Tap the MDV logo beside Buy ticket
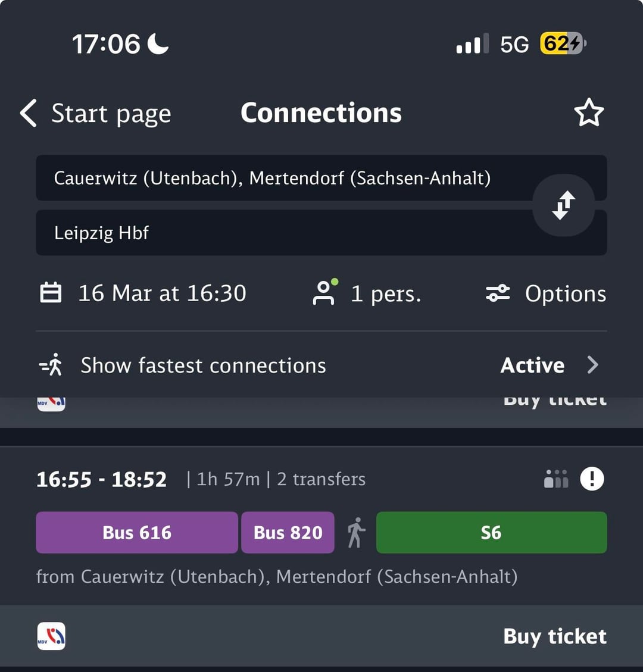 click(x=51, y=636)
